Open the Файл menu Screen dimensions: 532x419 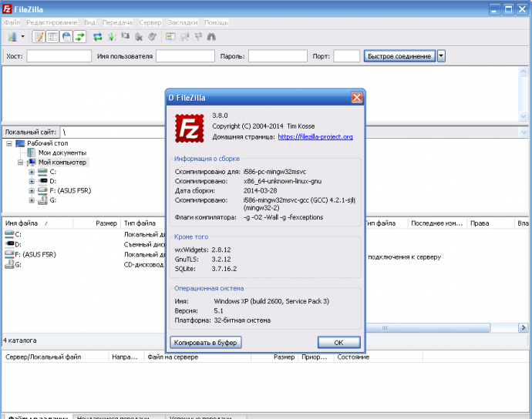click(x=12, y=22)
